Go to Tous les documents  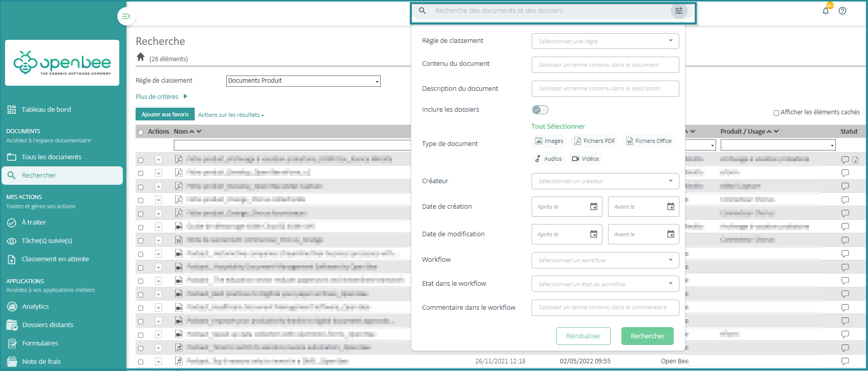51,157
